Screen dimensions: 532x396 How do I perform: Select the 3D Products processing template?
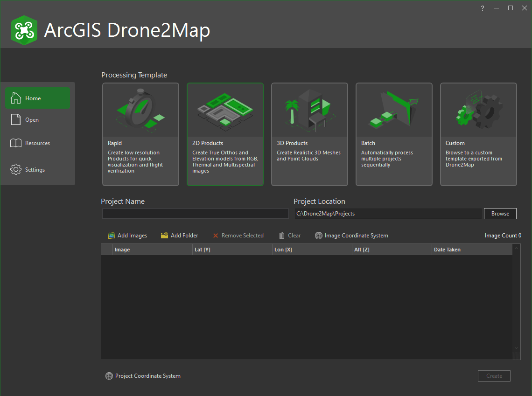point(309,134)
